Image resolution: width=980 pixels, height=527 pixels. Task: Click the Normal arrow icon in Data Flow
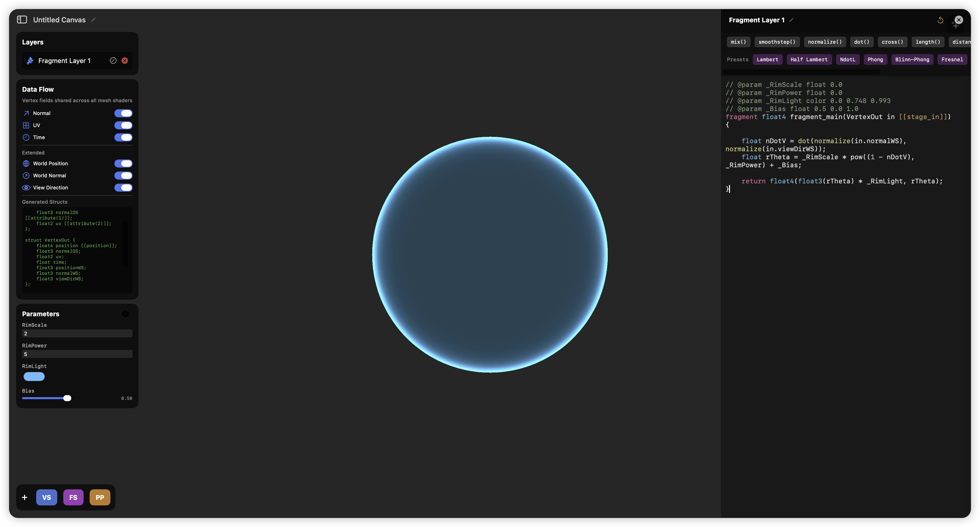[26, 113]
